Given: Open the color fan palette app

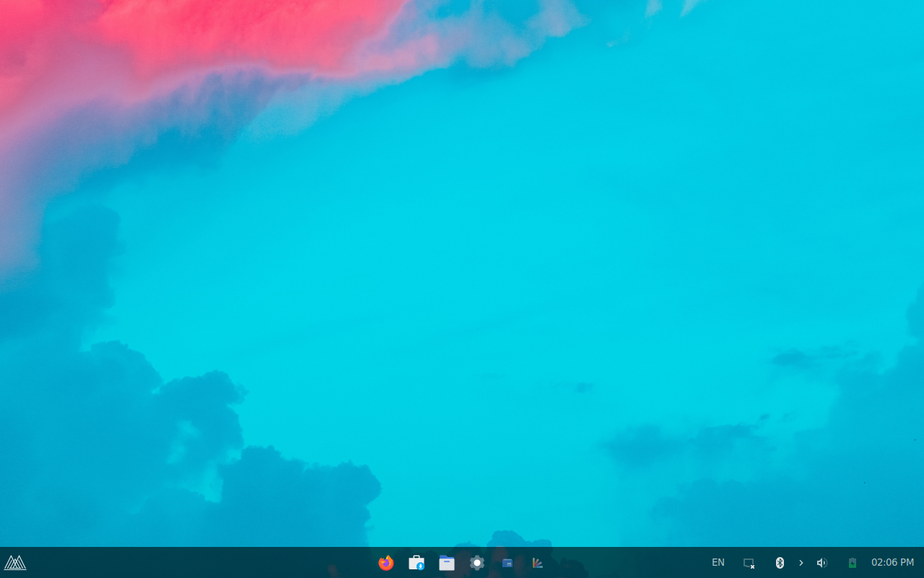Looking at the screenshot, I should (537, 563).
